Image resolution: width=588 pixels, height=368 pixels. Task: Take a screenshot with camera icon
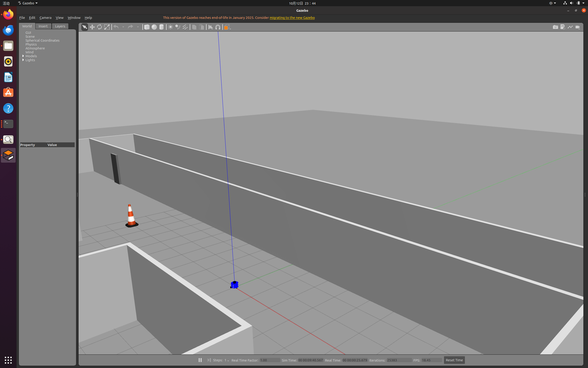tap(555, 27)
